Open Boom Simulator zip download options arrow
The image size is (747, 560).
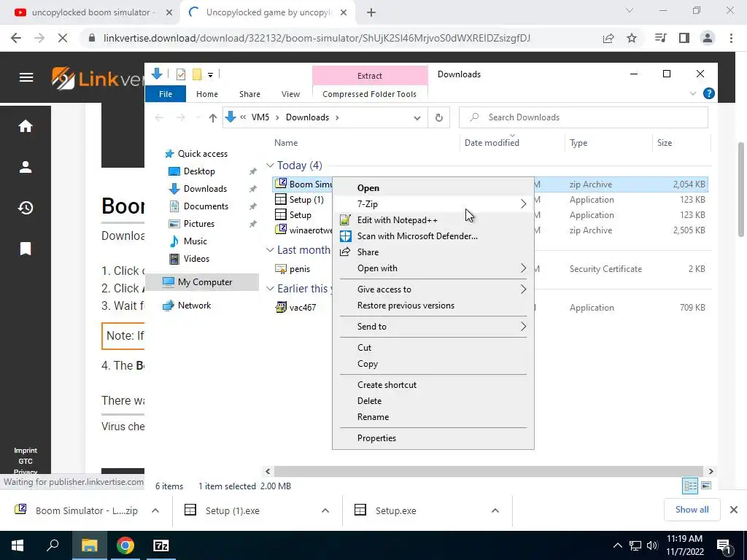tap(155, 510)
